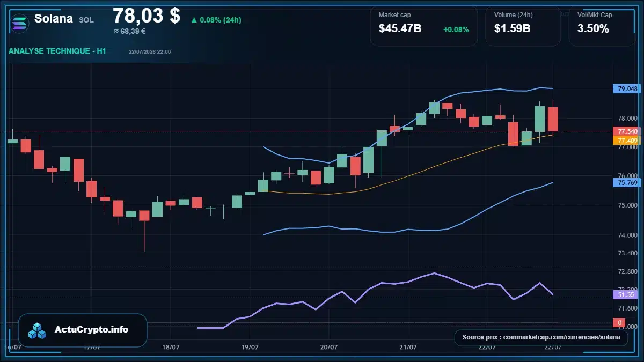Click the "21/07" date axis label
Screen dimensions: 644x362
pos(408,347)
